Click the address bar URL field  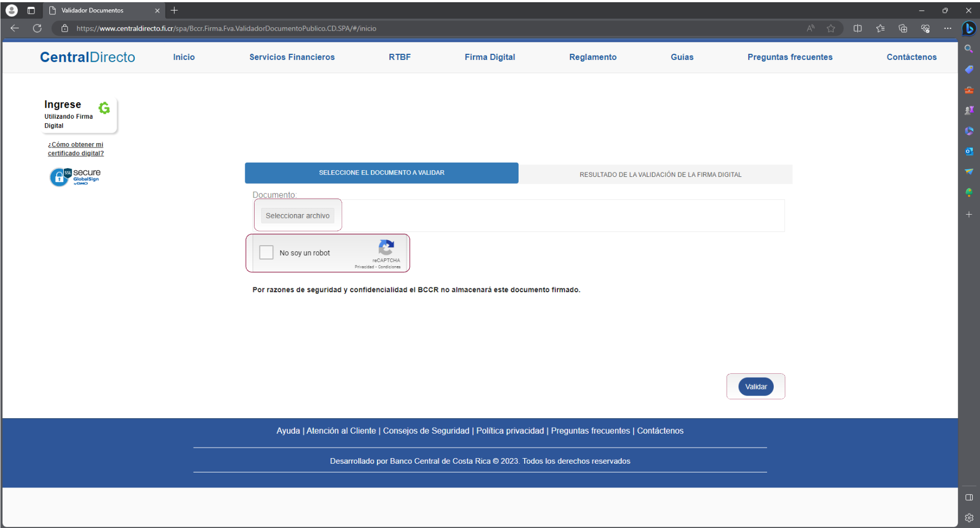[x=388, y=28]
